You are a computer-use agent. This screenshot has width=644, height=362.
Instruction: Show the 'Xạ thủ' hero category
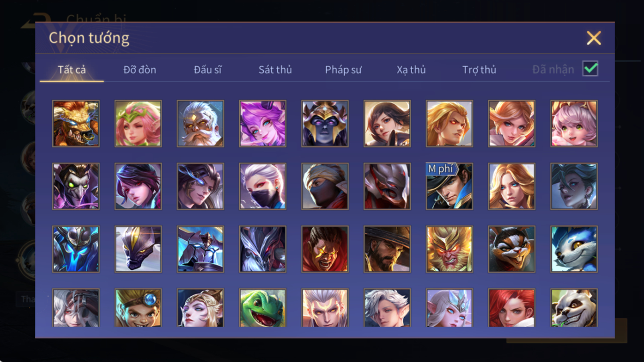pos(411,70)
